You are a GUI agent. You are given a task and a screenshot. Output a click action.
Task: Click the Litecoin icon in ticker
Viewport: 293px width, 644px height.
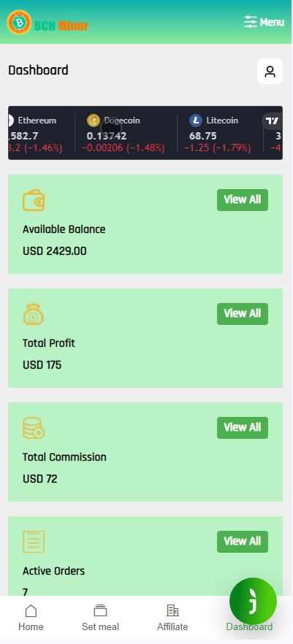click(196, 120)
